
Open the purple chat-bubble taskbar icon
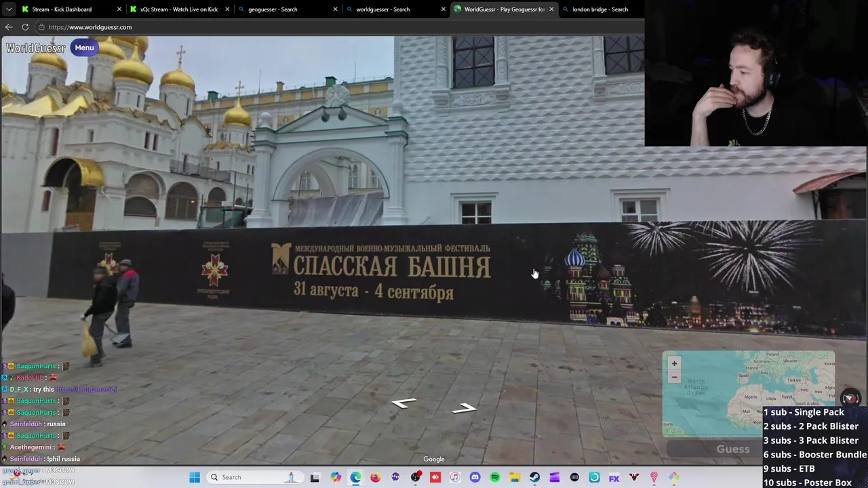[x=395, y=478]
